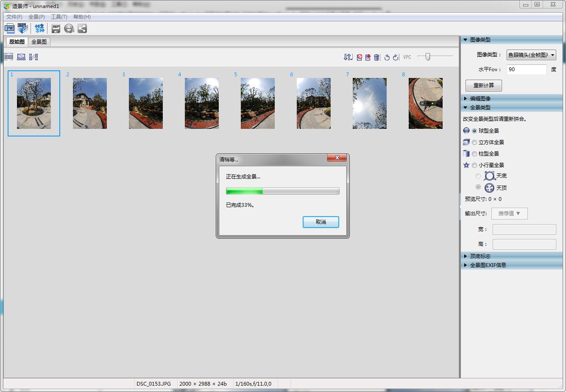Click the blue puzzle-piece stitch icon
Image resolution: width=566 pixels, height=392 pixels.
[x=39, y=28]
